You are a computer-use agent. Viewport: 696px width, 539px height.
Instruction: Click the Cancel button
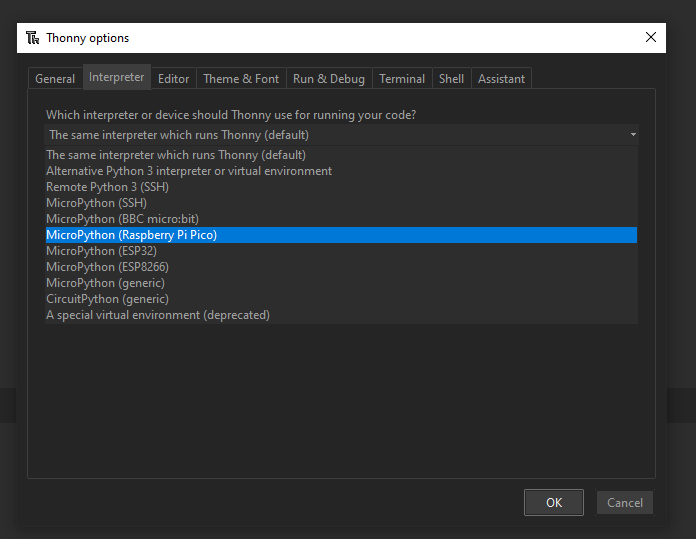click(625, 503)
